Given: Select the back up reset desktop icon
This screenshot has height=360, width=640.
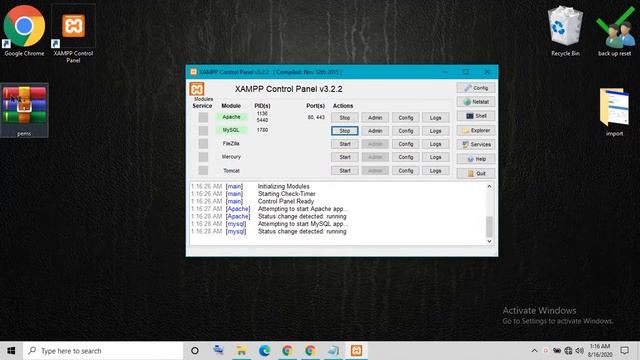Looking at the screenshot, I should [x=615, y=31].
